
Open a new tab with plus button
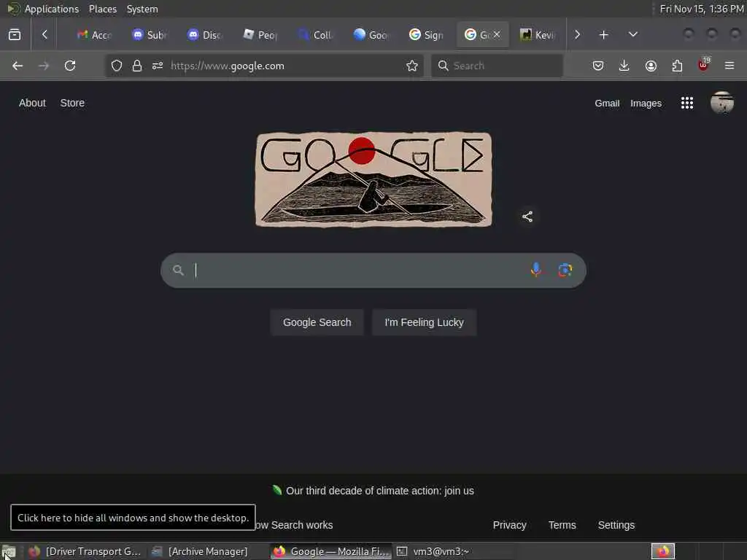coord(603,35)
